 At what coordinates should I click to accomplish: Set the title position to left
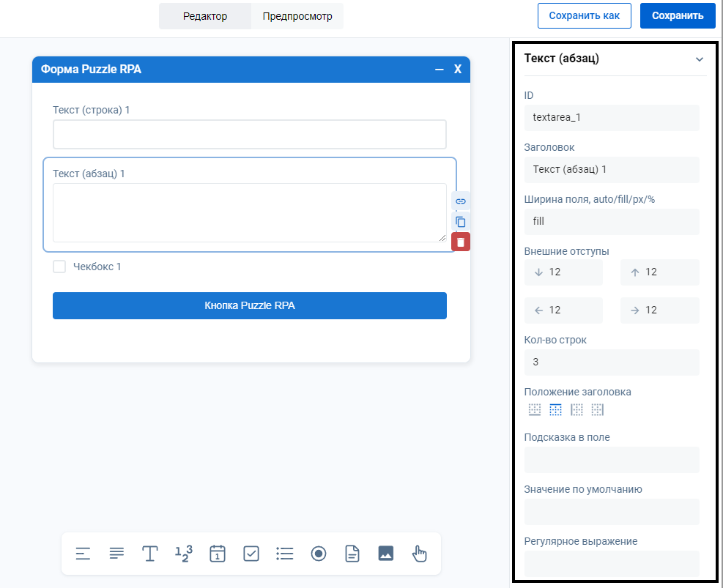click(x=576, y=410)
